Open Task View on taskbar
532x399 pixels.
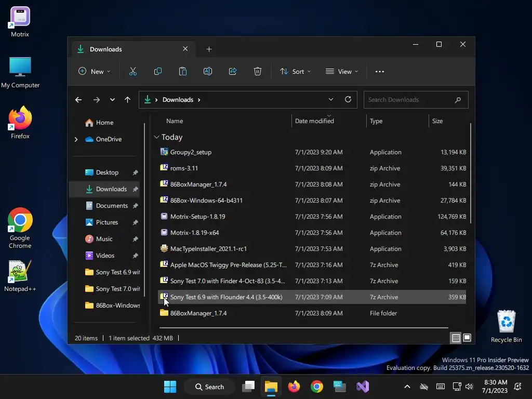(248, 387)
